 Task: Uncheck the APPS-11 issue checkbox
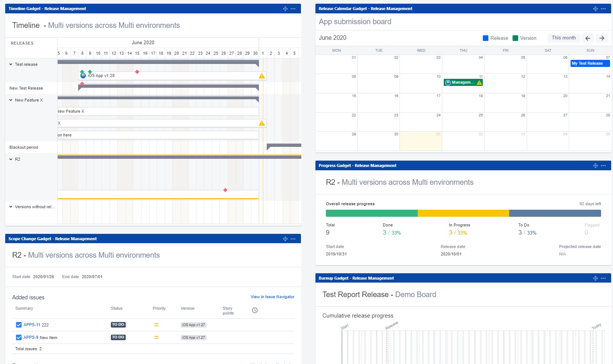[19, 325]
